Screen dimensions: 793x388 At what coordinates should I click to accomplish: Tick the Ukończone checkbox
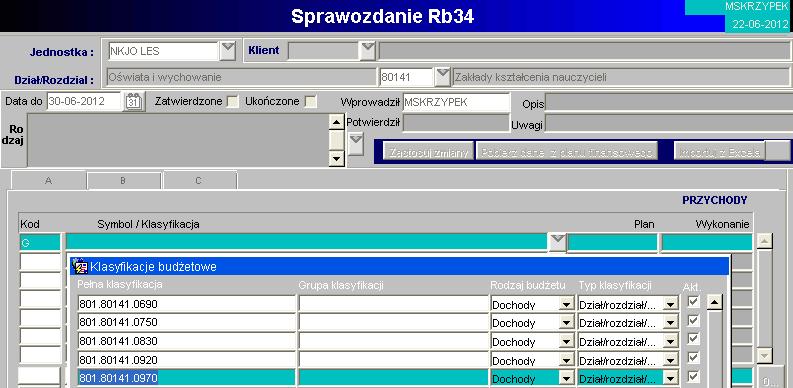[310, 102]
